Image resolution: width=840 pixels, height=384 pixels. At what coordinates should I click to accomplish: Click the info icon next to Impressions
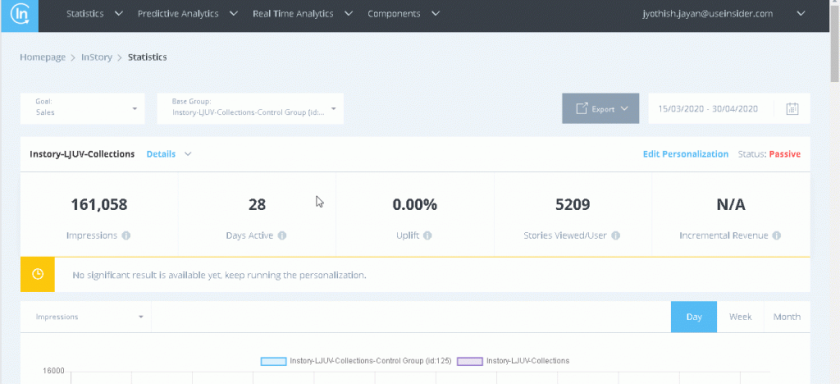coord(126,236)
